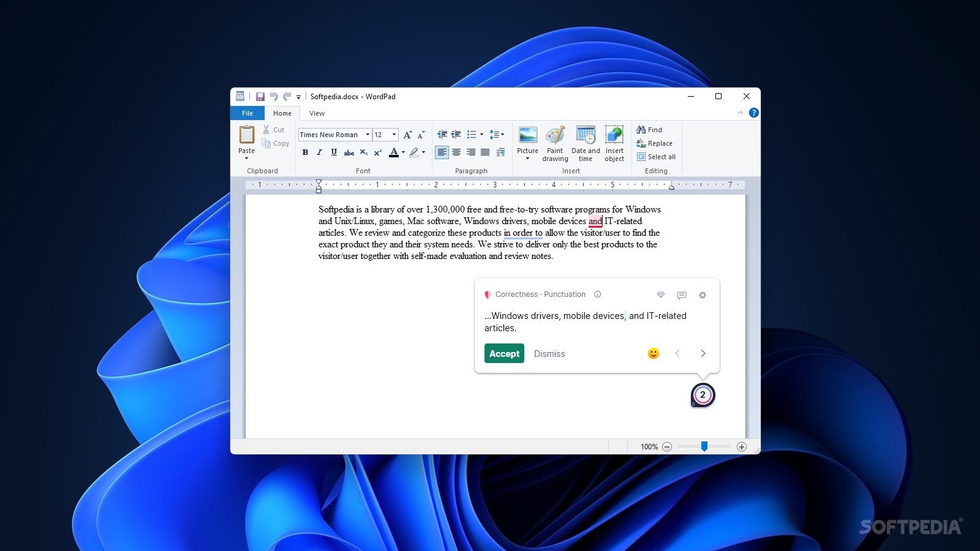Go to next Grammarly suggestion

click(x=703, y=353)
